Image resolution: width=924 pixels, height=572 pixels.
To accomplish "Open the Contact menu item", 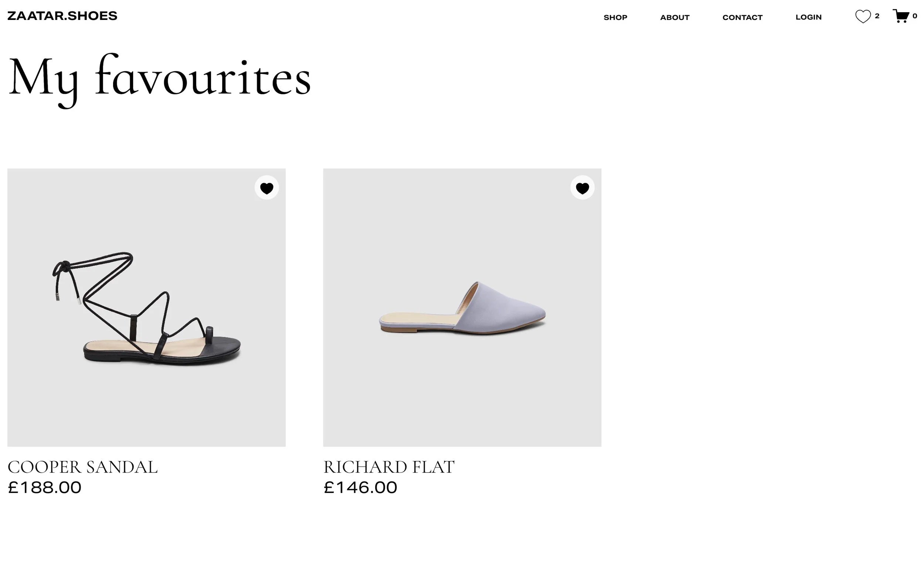I will click(743, 17).
